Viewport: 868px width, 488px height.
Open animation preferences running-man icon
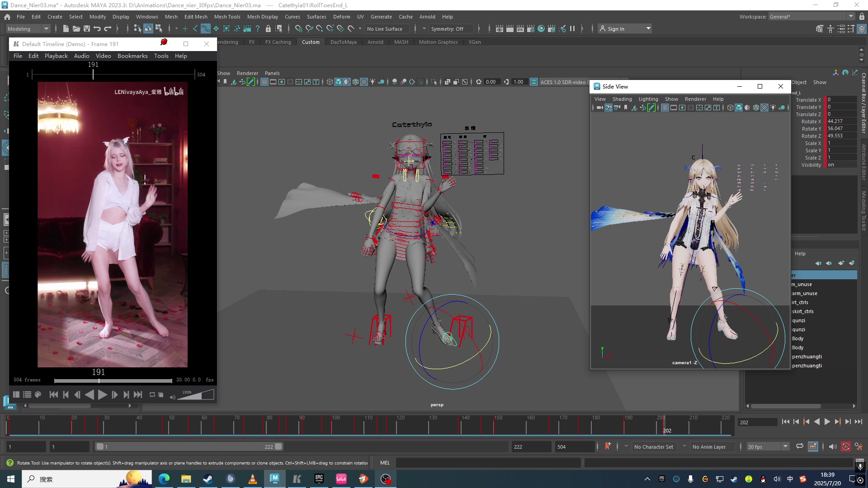tap(859, 446)
